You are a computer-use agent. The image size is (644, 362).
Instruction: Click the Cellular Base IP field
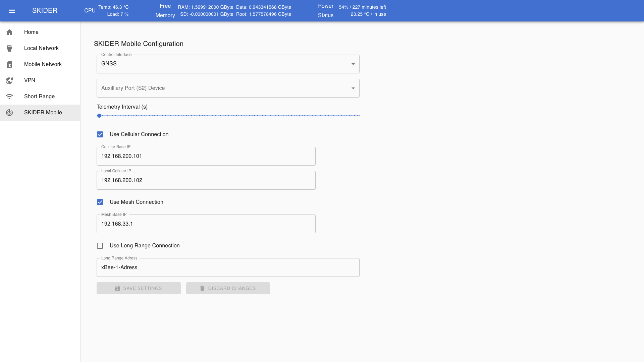(206, 156)
